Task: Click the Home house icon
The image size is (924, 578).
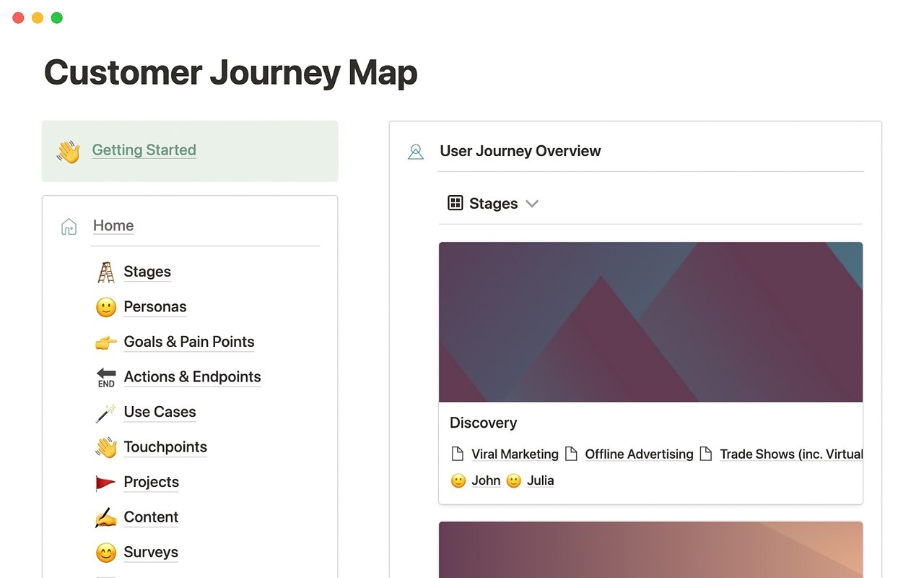Action: (x=69, y=227)
